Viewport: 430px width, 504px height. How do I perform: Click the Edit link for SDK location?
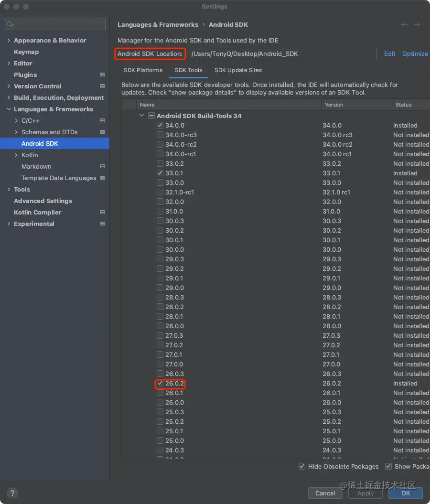389,54
